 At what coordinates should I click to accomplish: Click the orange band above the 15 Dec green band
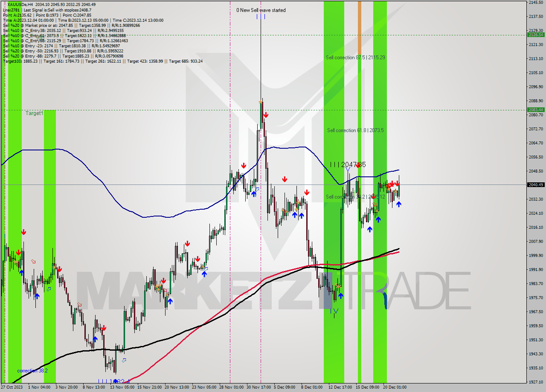point(360,28)
